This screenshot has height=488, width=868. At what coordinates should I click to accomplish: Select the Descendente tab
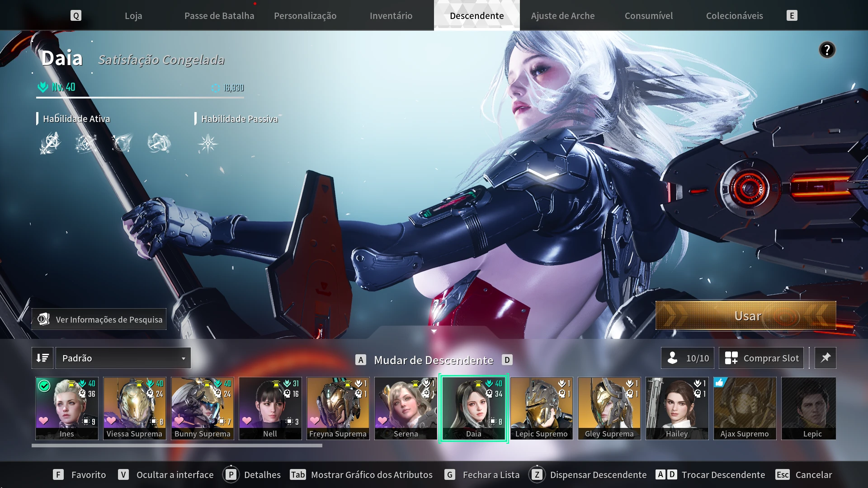(477, 16)
